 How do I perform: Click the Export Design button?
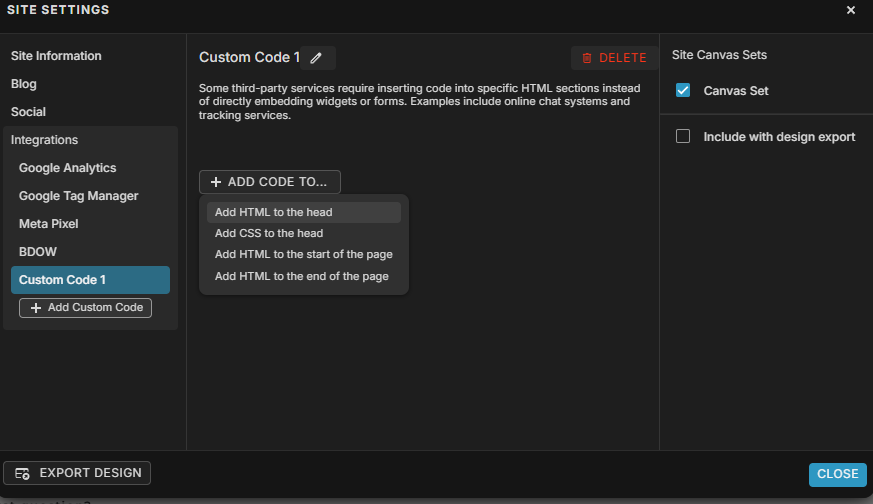(77, 473)
